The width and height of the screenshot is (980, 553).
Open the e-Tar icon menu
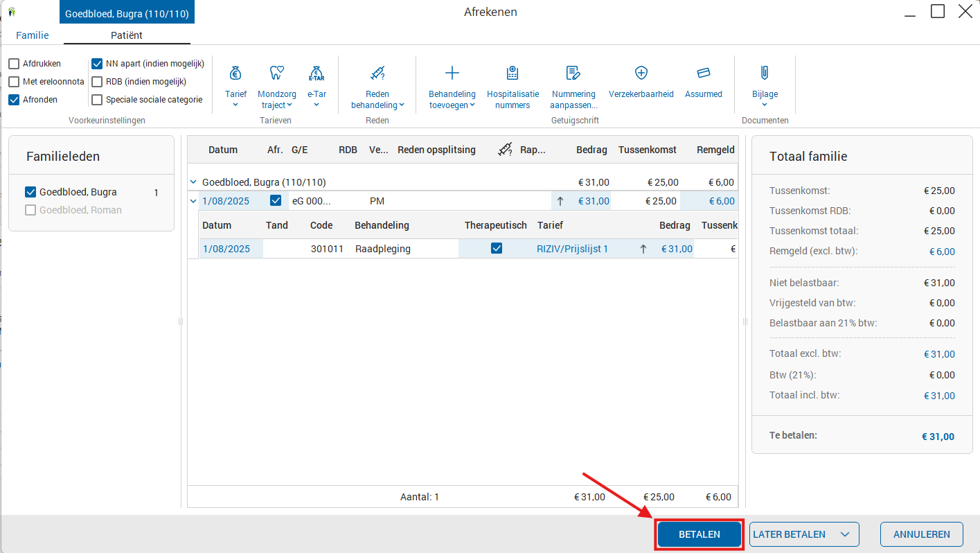(x=317, y=73)
